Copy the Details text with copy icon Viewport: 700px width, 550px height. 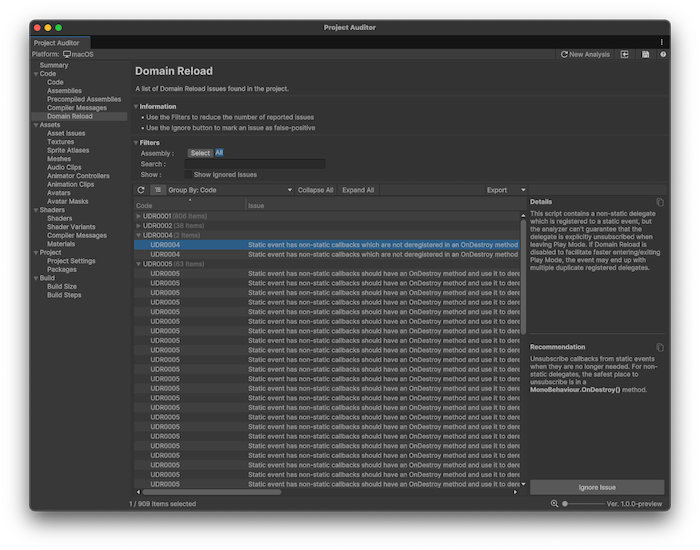click(x=660, y=202)
